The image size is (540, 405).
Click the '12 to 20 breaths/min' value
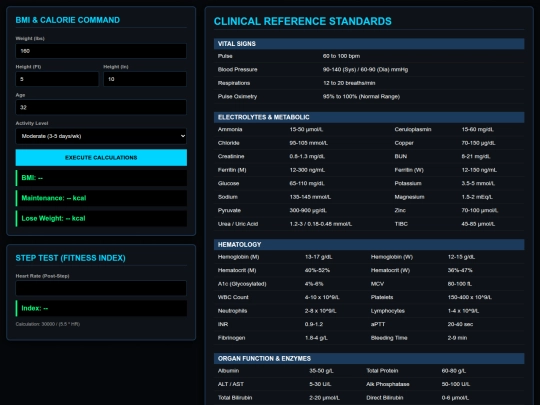pos(349,83)
